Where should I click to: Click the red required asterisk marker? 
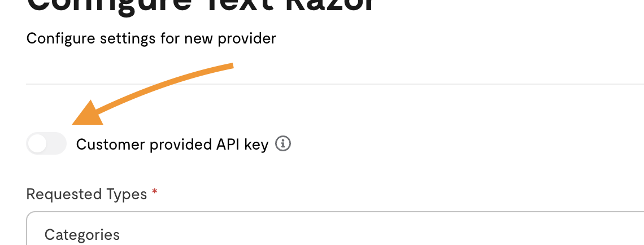coord(154,191)
